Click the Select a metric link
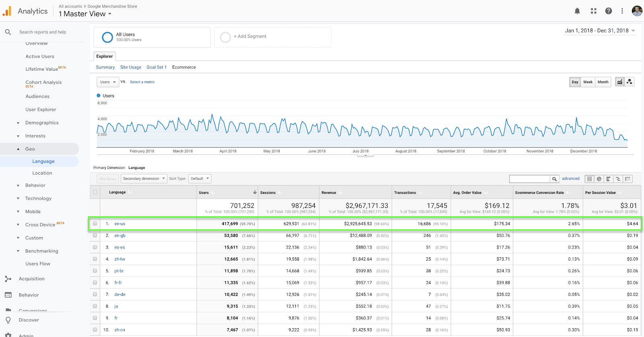This screenshot has height=337, width=644. coord(142,82)
